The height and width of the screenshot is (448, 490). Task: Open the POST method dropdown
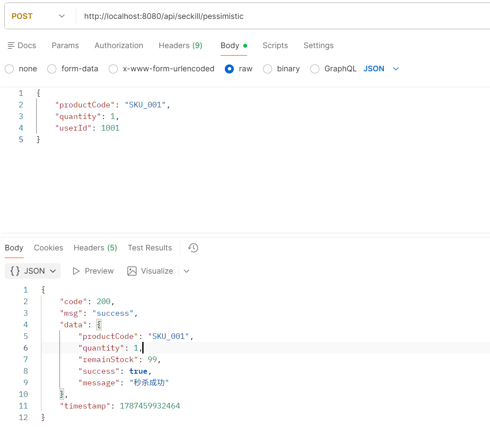[38, 16]
